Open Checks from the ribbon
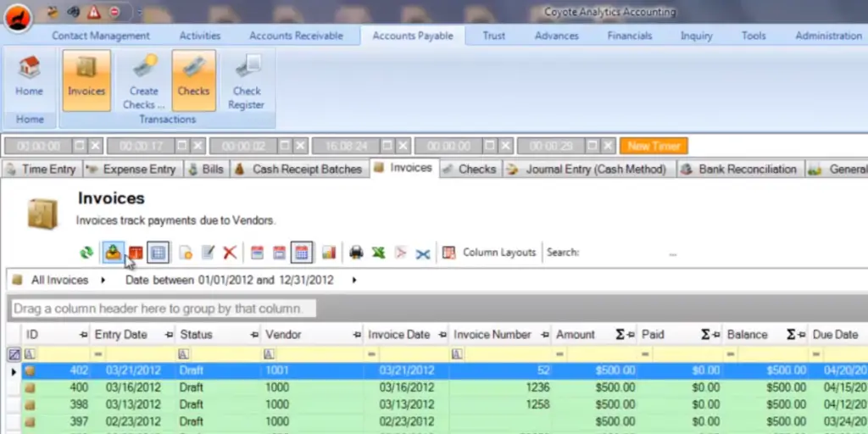This screenshot has height=434, width=868. pyautogui.click(x=193, y=80)
